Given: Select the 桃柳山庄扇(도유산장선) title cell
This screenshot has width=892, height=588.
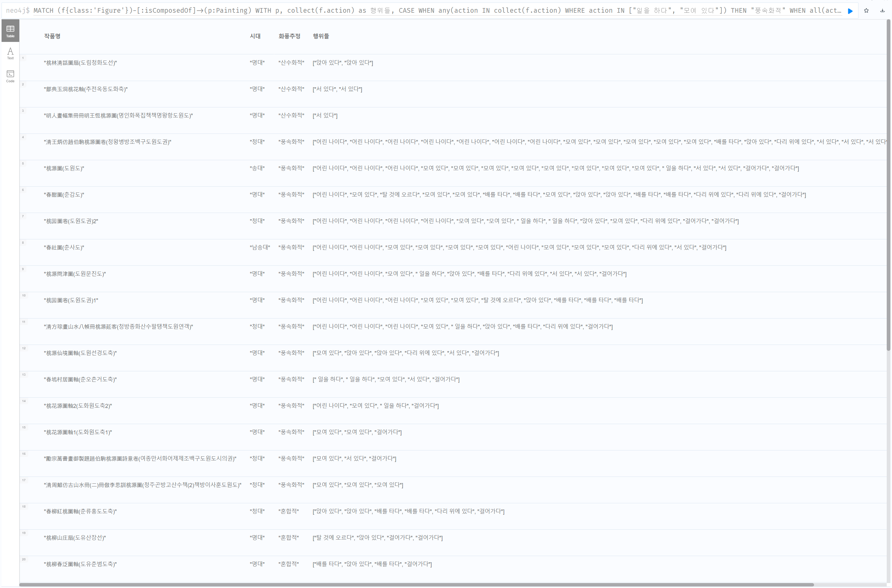Looking at the screenshot, I should pyautogui.click(x=75, y=538).
